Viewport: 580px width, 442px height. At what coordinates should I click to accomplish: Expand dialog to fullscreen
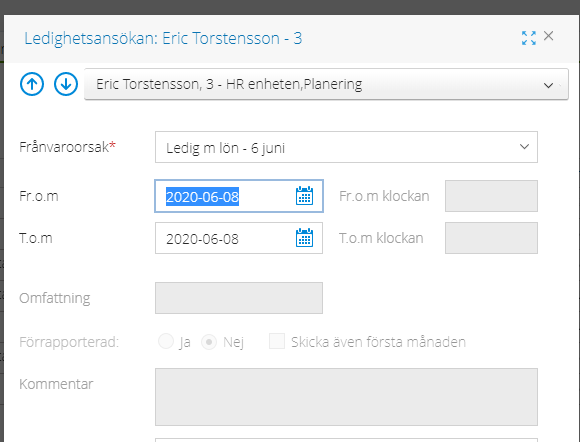pos(529,38)
